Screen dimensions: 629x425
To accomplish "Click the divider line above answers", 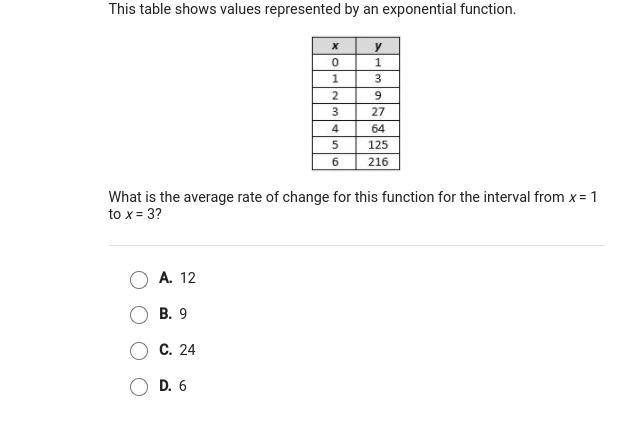I will (356, 245).
